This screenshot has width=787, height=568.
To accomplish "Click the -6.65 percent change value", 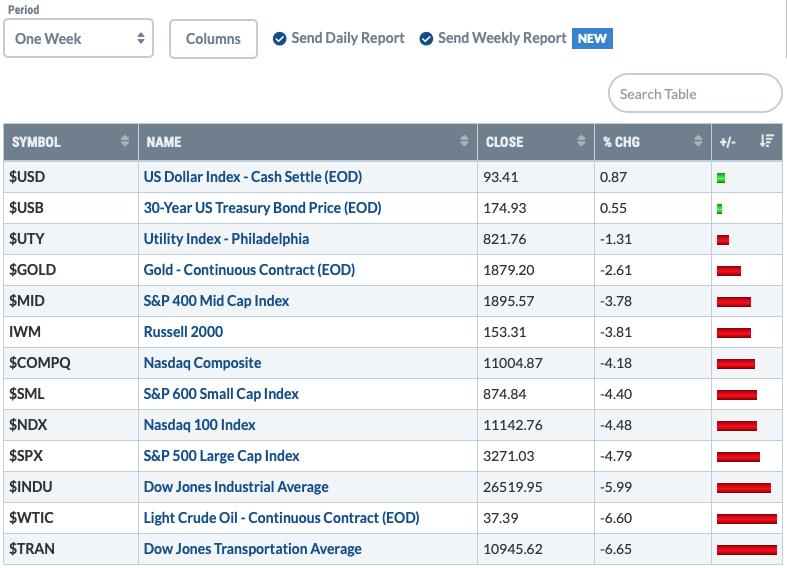I will (x=615, y=550).
